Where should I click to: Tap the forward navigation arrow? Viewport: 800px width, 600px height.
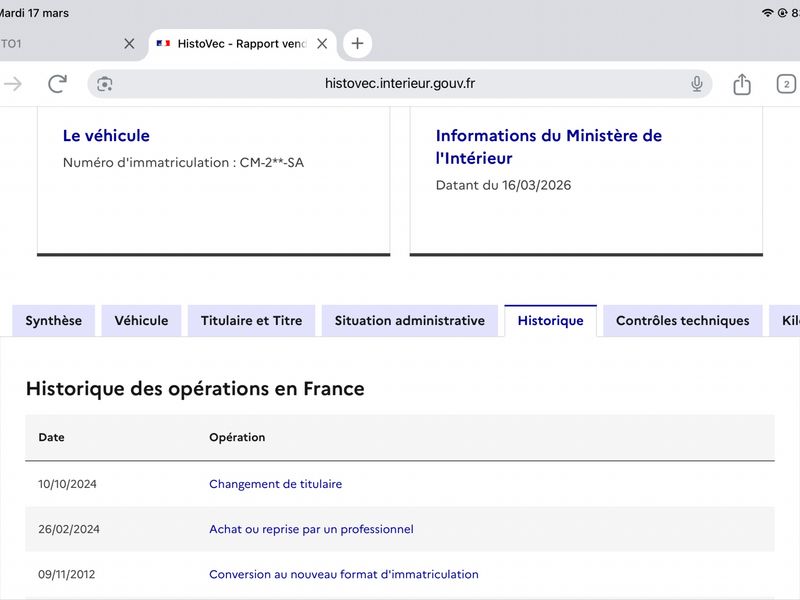point(13,84)
